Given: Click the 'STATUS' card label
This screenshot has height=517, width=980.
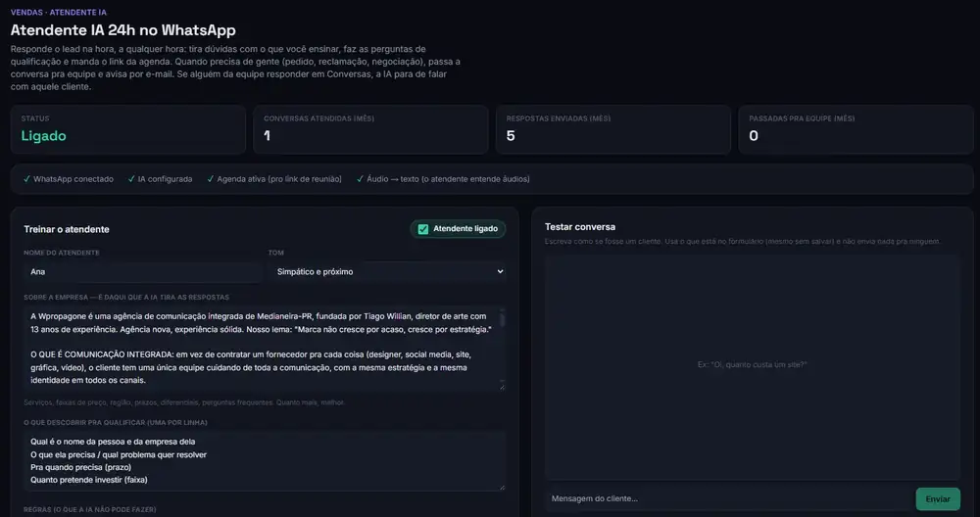Looking at the screenshot, I should pos(35,118).
